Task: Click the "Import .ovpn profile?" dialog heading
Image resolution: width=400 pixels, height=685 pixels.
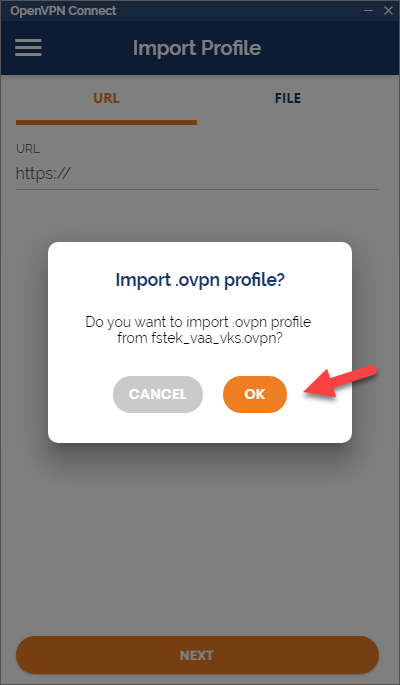Action: coord(200,280)
